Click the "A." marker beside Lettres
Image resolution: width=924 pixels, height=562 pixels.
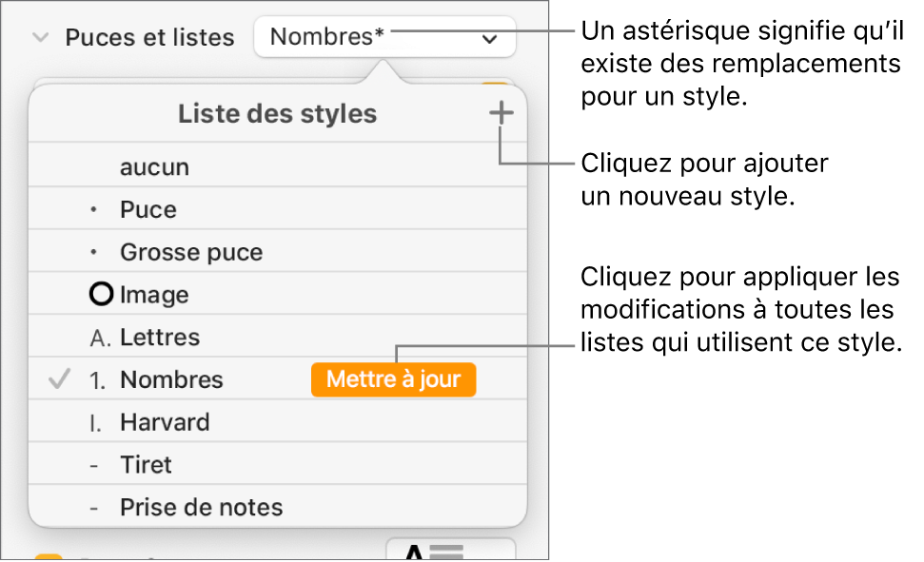[97, 338]
